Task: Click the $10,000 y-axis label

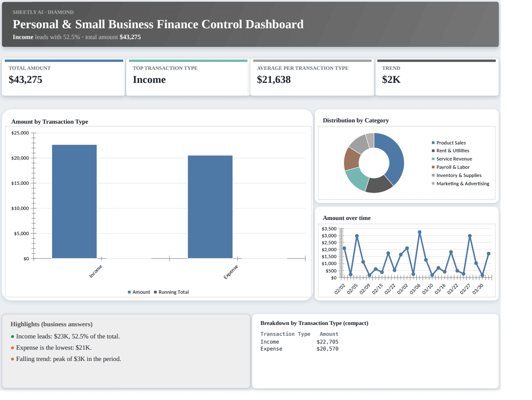Action: pos(20,208)
